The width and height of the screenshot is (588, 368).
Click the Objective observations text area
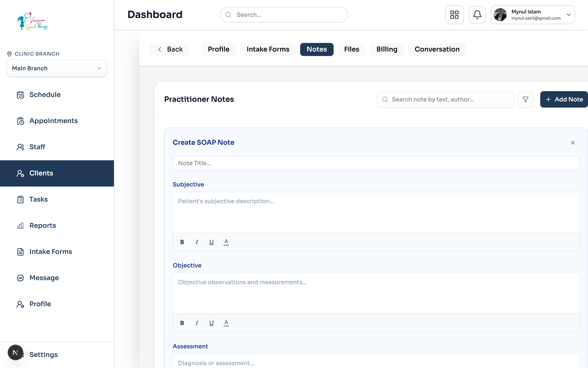(376, 294)
